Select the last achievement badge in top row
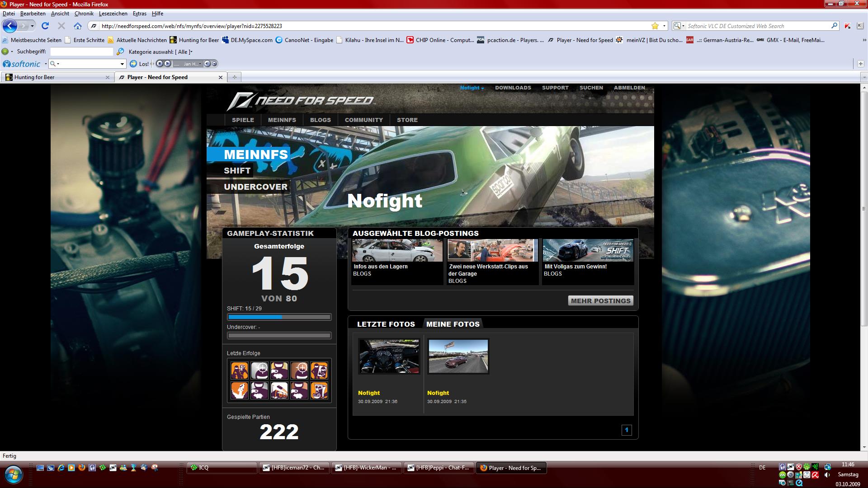Screen dimensions: 868x488 [319, 371]
